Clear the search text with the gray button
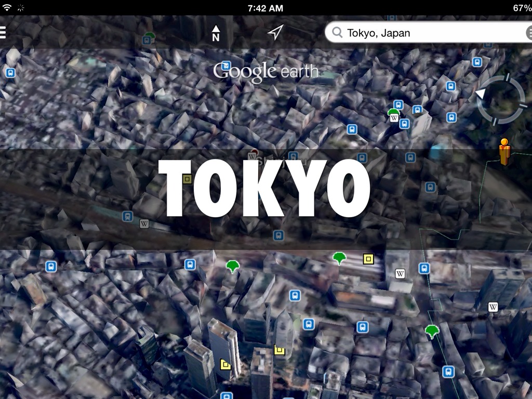This screenshot has width=532, height=399. pos(529,33)
